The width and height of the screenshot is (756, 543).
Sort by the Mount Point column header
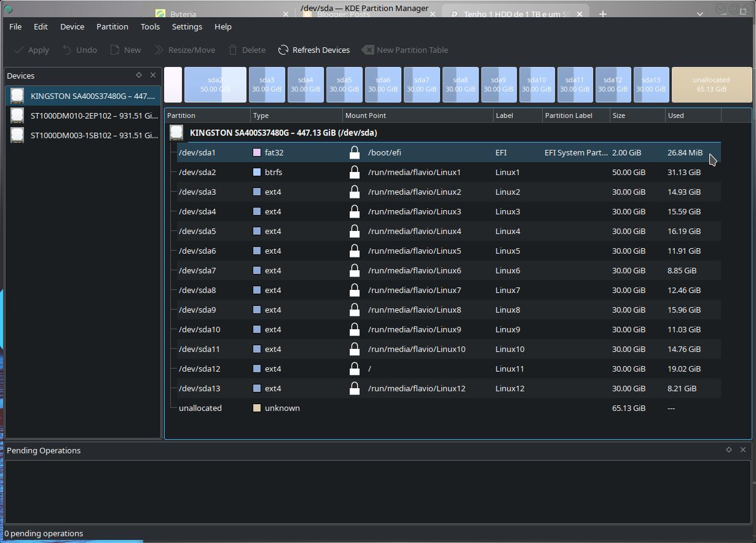coord(418,115)
